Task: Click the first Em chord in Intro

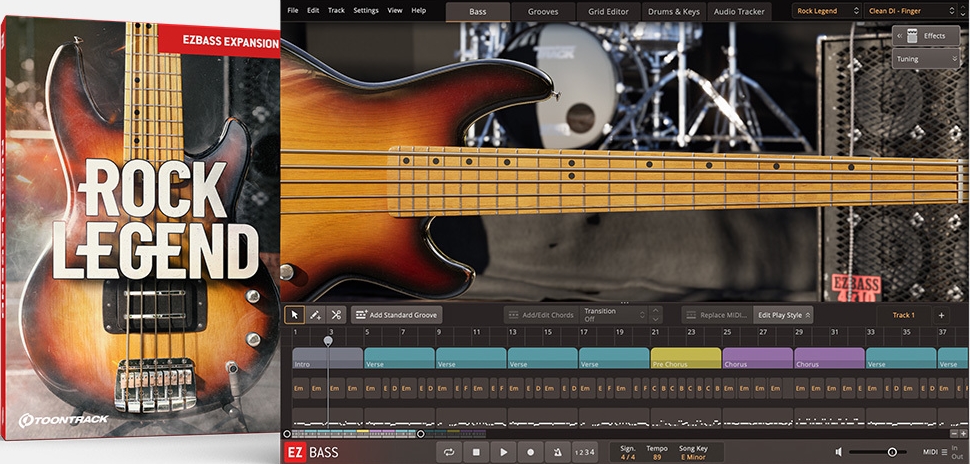Action: 299,389
